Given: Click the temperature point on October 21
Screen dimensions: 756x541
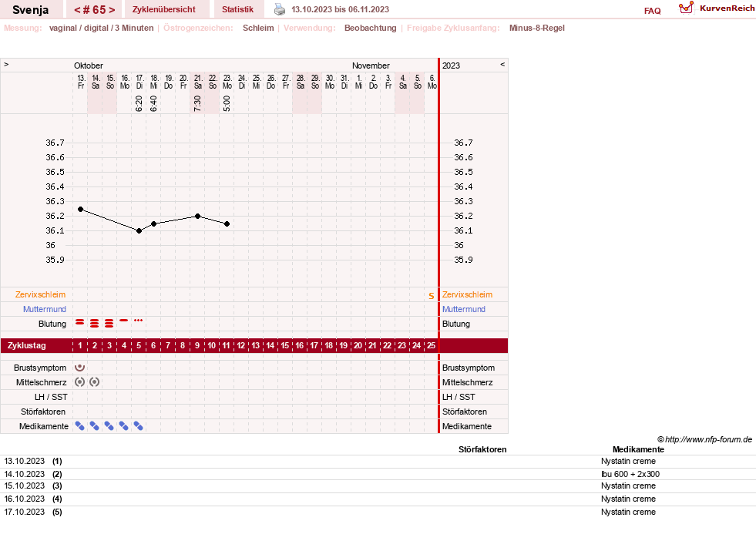Looking at the screenshot, I should tap(198, 216).
